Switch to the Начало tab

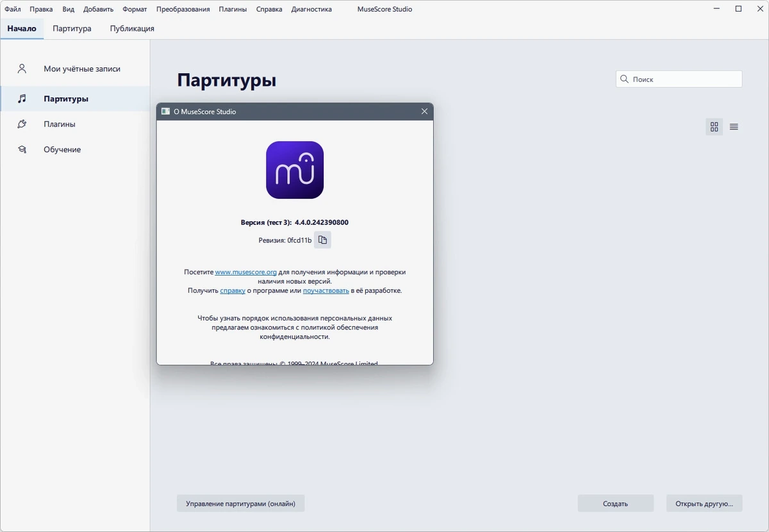22,29
